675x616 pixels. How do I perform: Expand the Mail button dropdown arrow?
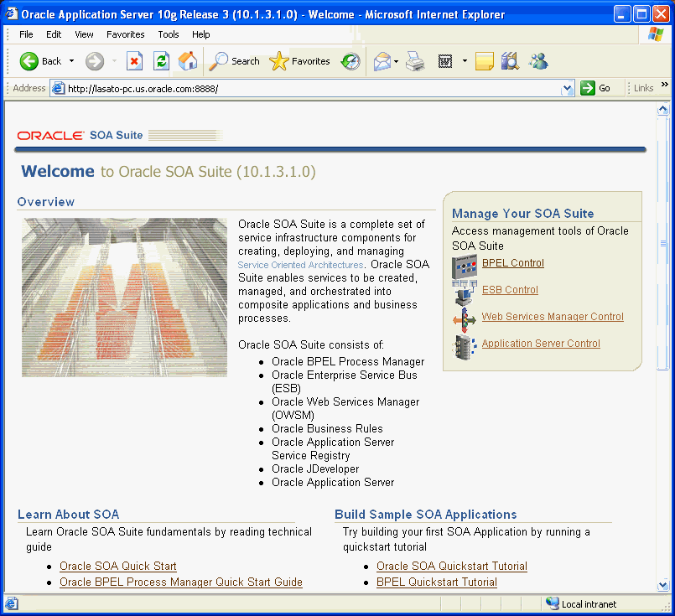click(396, 61)
